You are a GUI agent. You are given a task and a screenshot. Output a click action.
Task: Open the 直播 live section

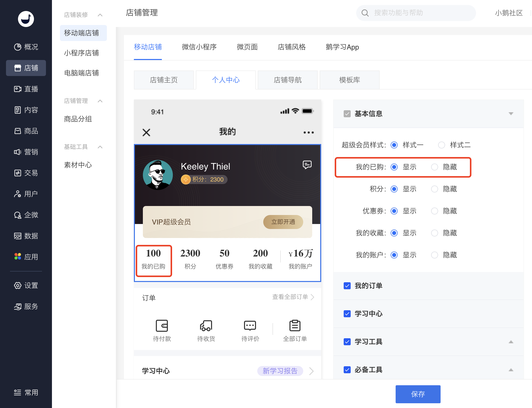coord(26,89)
